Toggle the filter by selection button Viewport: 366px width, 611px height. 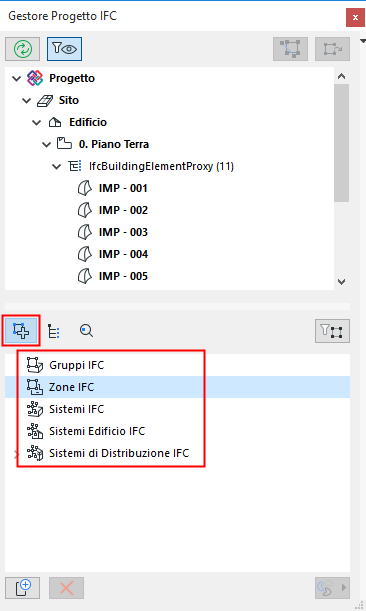click(x=332, y=331)
